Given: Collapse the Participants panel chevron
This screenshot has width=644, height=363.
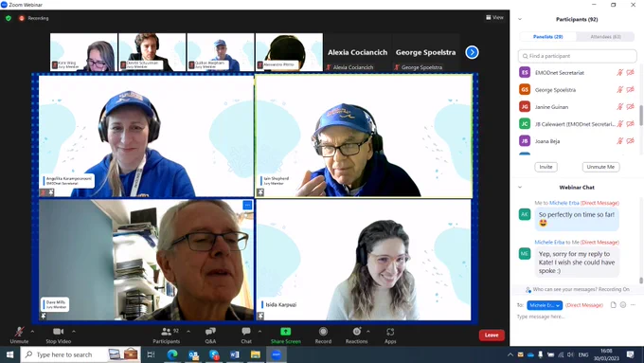Looking at the screenshot, I should tap(520, 19).
